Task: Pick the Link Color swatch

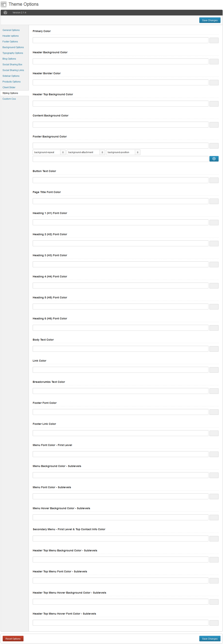Action: point(214,370)
